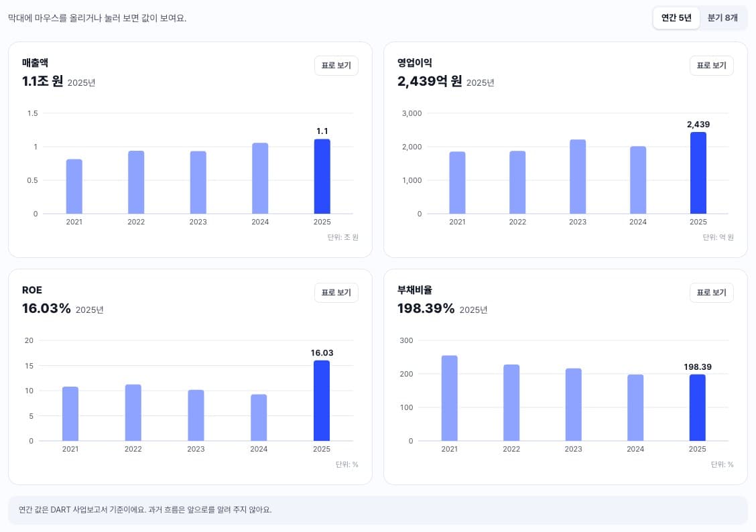Screen dimensions: 756x532
Task: Select the 2021 bar in 영업이익 chart
Action: 457,183
